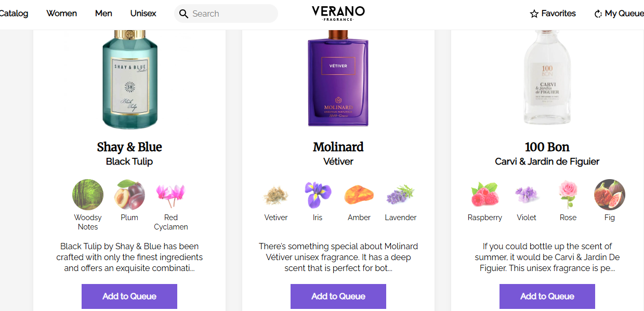Add Molinard Vétiver to queue

click(x=338, y=296)
